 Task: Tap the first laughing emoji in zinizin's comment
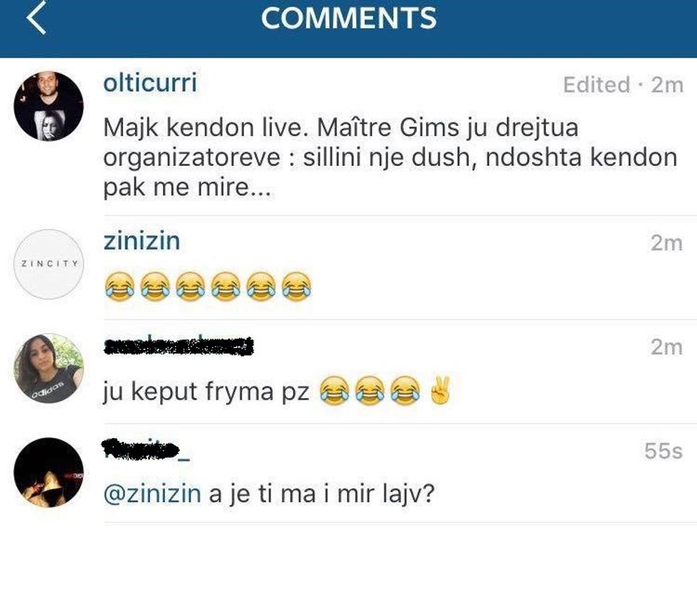[x=119, y=287]
